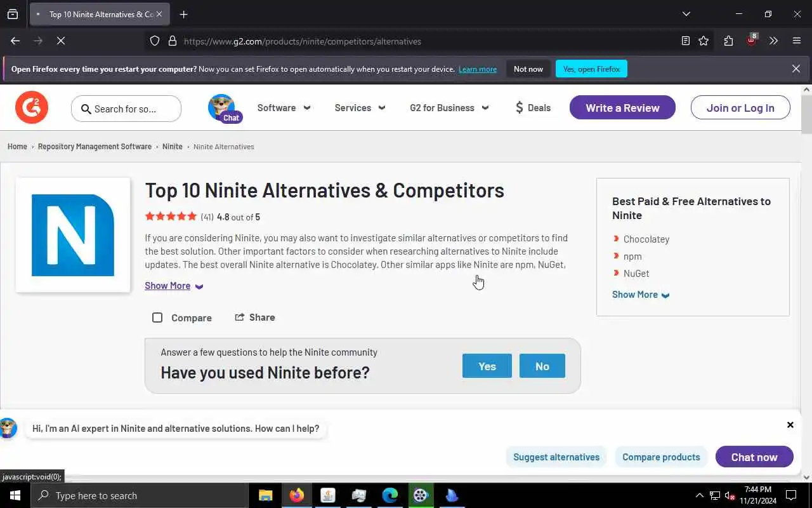812x508 pixels.
Task: Click the Chat now button
Action: pyautogui.click(x=754, y=457)
